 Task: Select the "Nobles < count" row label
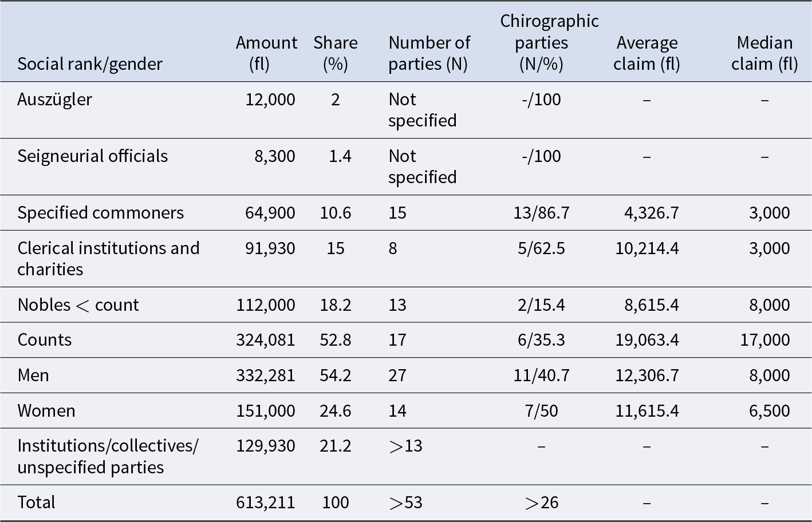tap(78, 305)
